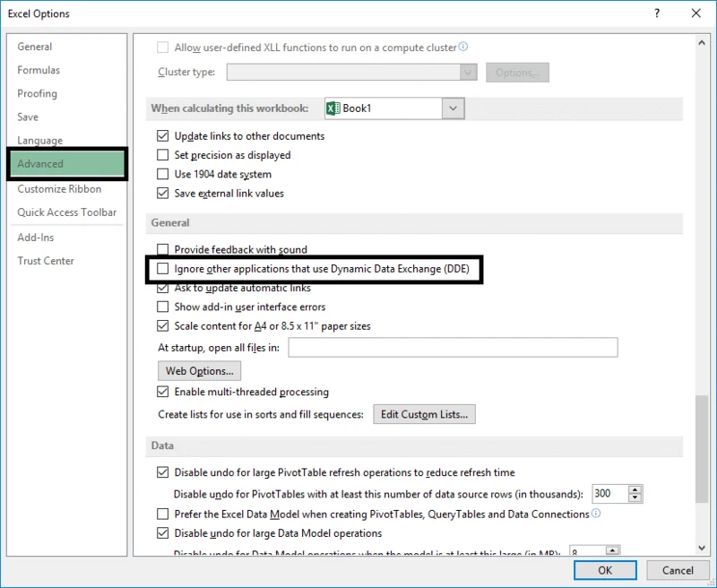The image size is (717, 588).
Task: Select the Language category
Action: [39, 141]
